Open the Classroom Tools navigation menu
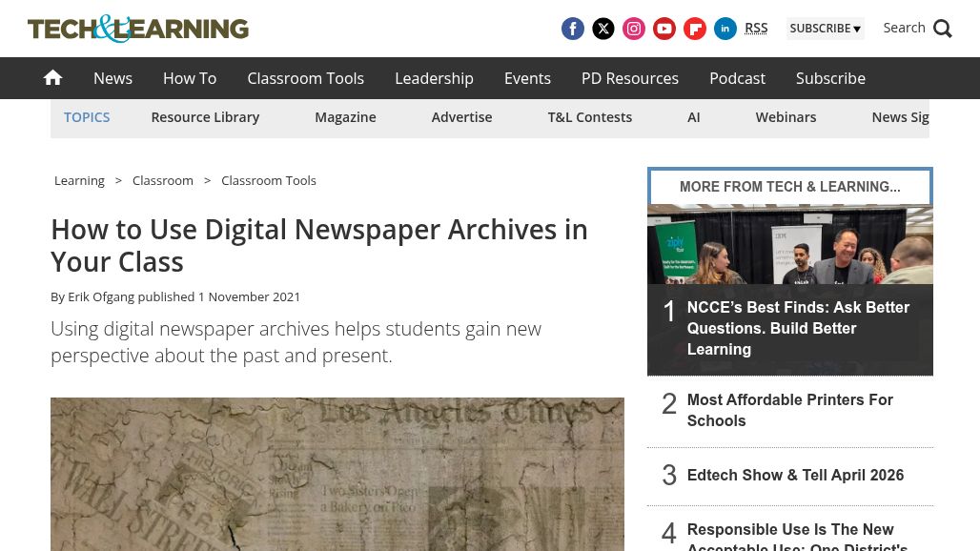 coord(305,78)
